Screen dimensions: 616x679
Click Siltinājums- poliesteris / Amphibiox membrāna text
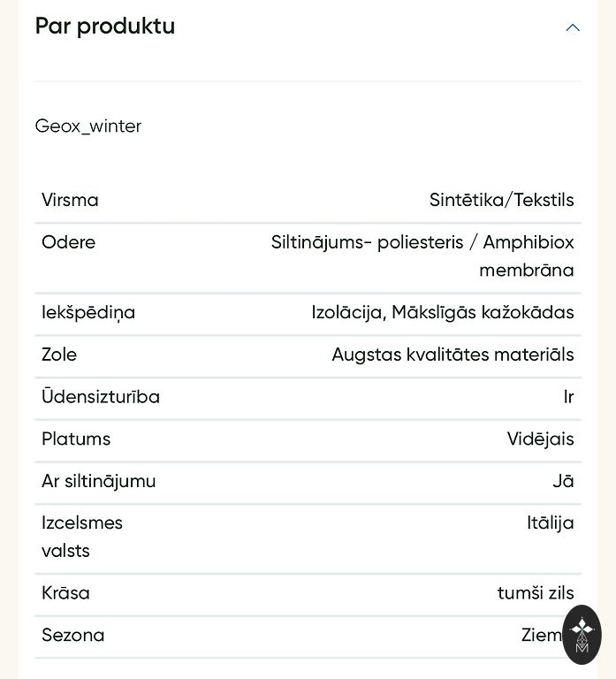click(x=422, y=256)
